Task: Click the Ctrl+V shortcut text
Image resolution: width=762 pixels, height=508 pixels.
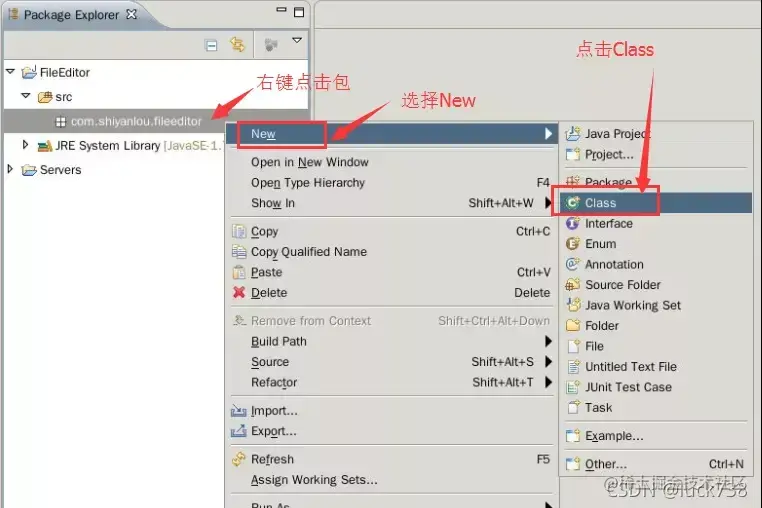Action: point(534,272)
